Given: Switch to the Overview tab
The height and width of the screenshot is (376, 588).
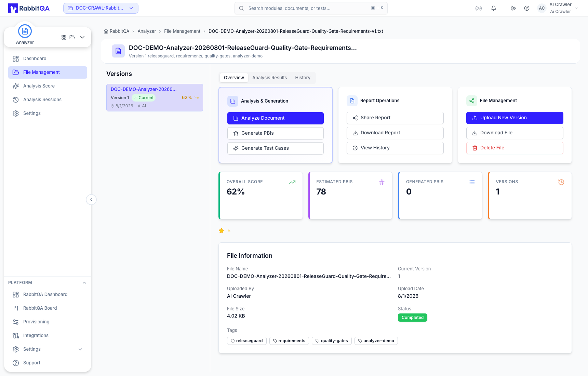Looking at the screenshot, I should point(234,78).
